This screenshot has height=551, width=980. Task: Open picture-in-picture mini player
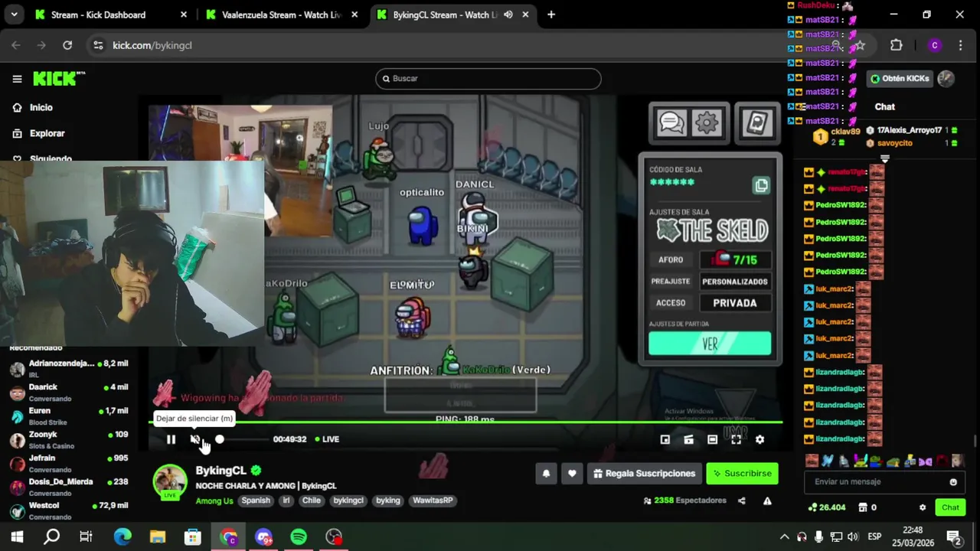click(665, 439)
